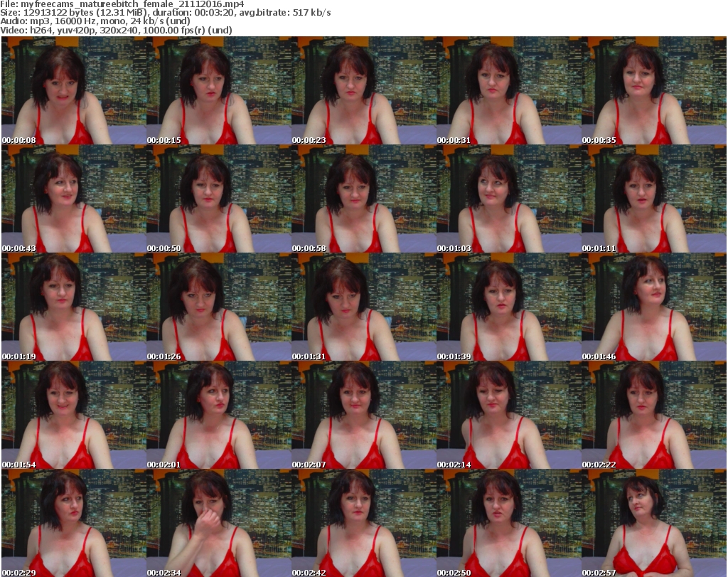Viewport: 728px width, 577px height.
Task: Click the Audio mp3 info line
Action: pos(95,21)
